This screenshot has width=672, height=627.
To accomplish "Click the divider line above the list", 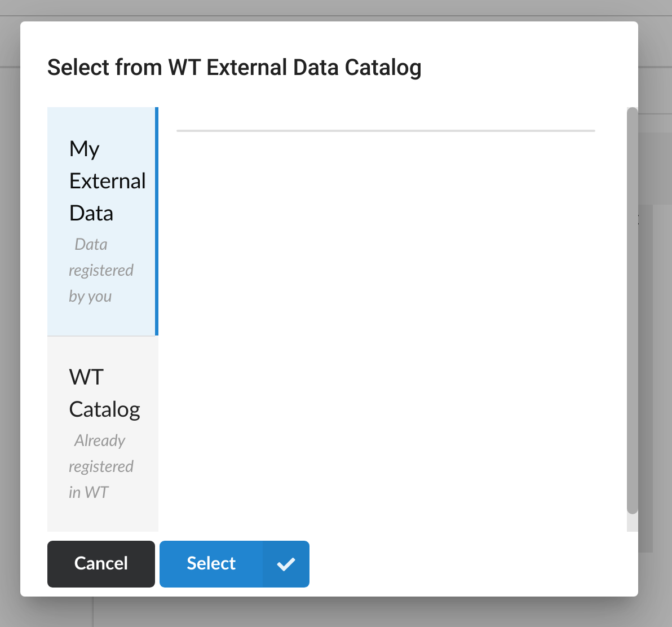I will [x=386, y=130].
